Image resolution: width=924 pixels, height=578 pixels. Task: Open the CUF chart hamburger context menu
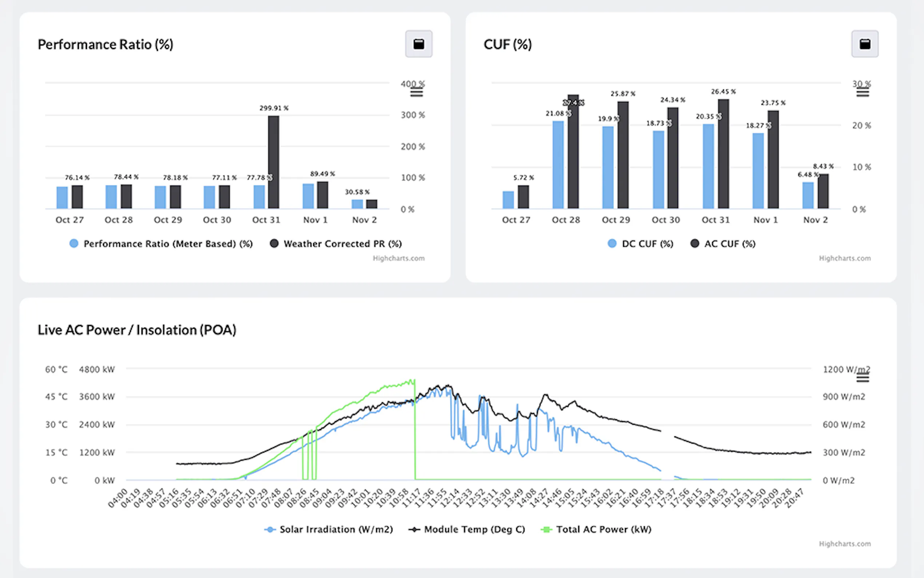862,92
